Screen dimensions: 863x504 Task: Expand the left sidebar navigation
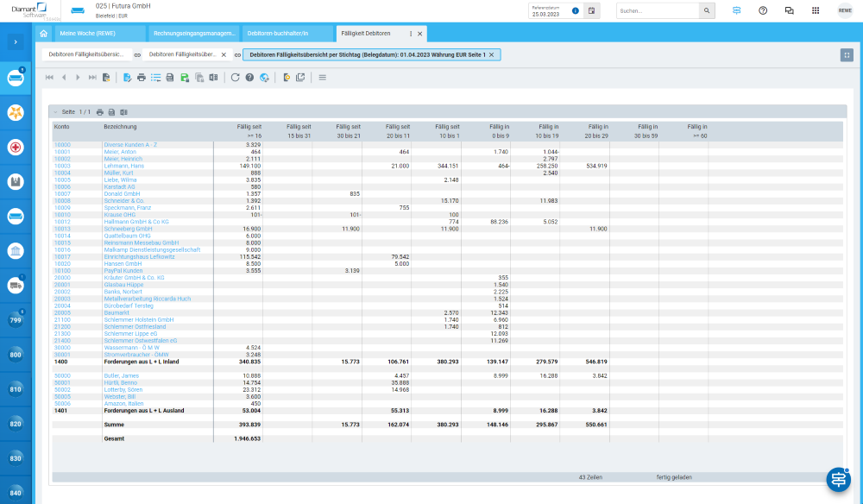point(16,41)
